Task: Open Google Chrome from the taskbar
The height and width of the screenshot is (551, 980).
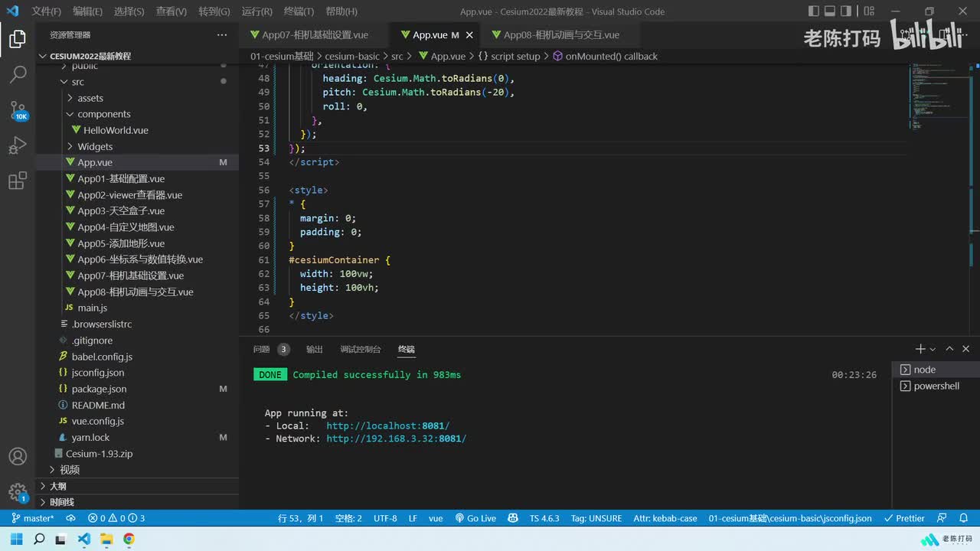Action: coord(129,539)
